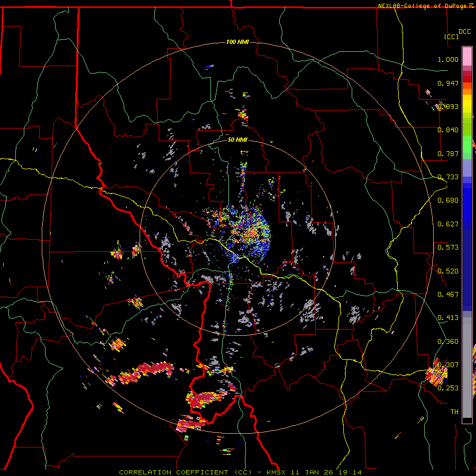The image size is (476, 476).
Task: Pick the bright green segment of the color bar
Action: pyautogui.click(x=467, y=144)
